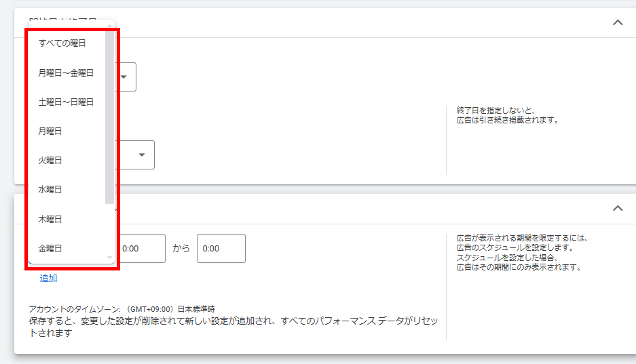Open the lower date dropdown arrow

142,155
